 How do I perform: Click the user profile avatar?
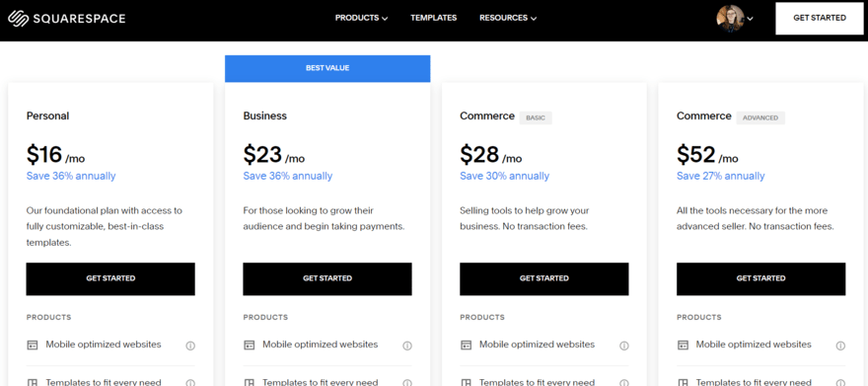coord(730,19)
